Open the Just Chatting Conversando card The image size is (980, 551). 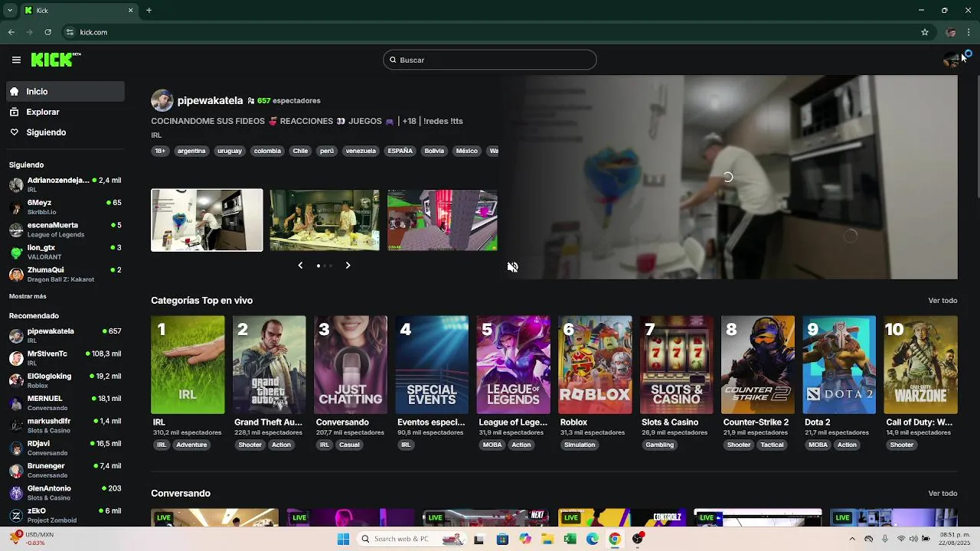coord(351,365)
